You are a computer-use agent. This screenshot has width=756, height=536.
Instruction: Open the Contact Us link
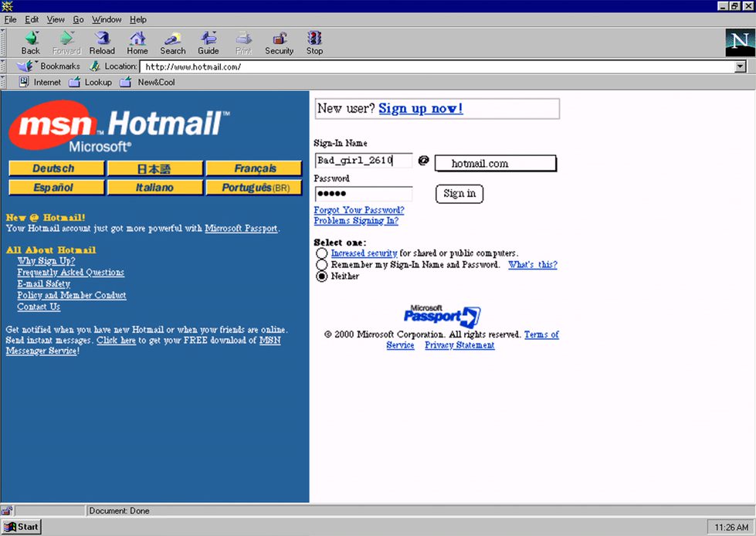tap(39, 307)
